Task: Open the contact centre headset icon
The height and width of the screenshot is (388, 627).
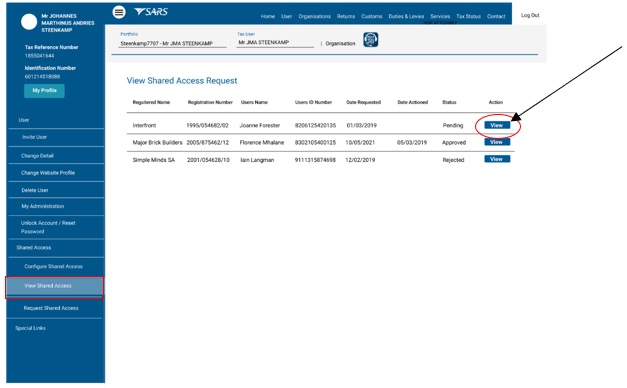Action: pos(371,40)
